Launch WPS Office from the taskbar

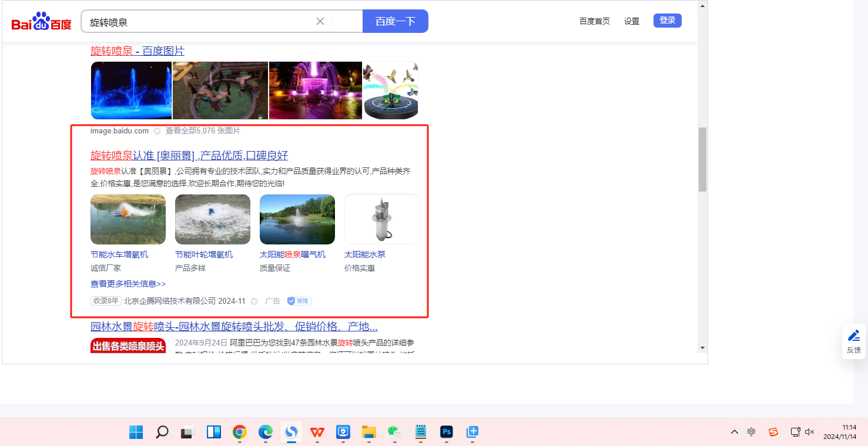[317, 432]
